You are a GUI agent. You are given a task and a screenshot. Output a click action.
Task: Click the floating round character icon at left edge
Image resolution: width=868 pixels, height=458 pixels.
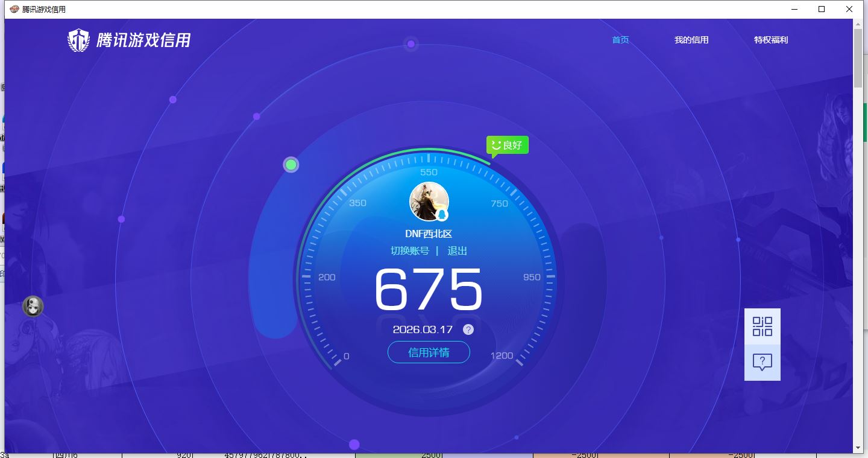[x=33, y=307]
